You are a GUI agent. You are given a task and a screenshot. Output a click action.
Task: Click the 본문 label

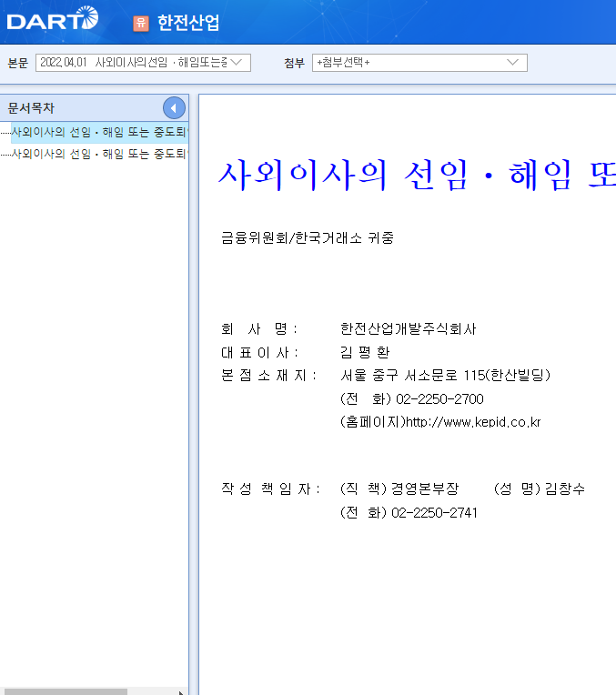pyautogui.click(x=18, y=63)
